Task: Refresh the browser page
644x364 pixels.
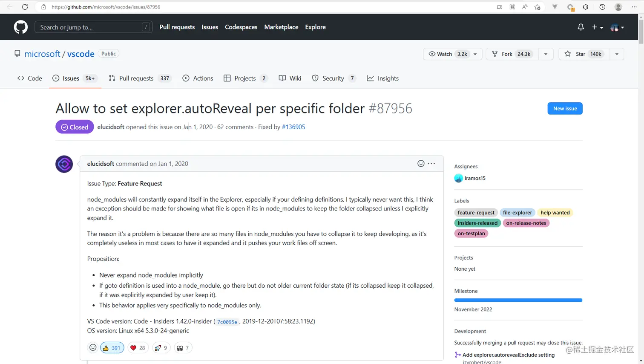Action: click(25, 7)
